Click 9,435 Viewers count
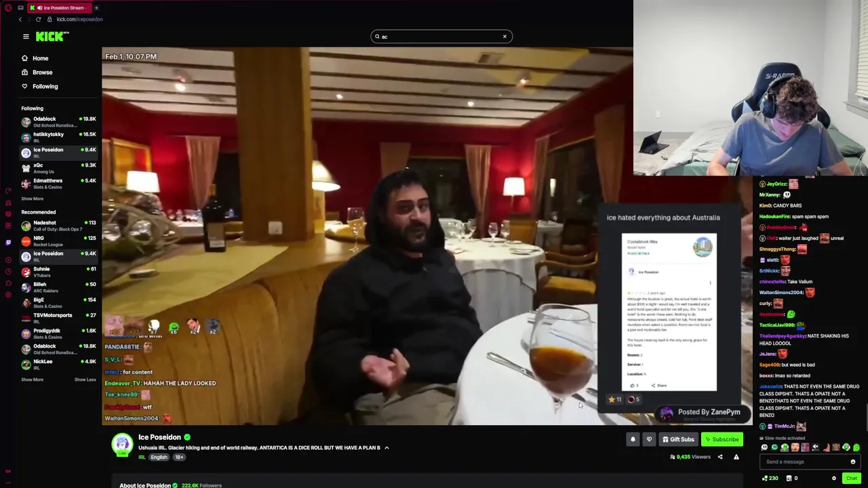This screenshot has width=868, height=488. pos(690,457)
